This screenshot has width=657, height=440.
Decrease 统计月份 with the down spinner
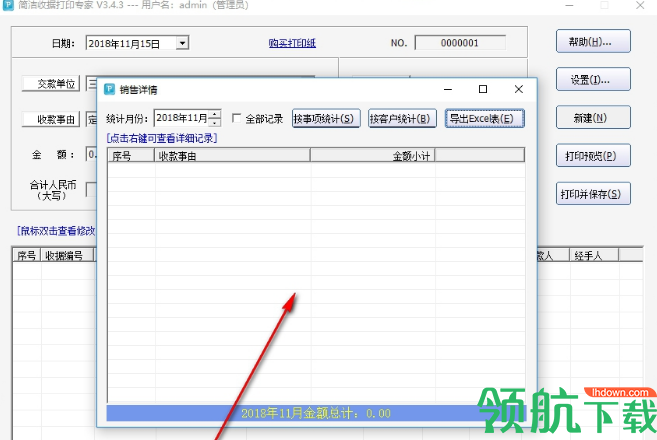coord(215,122)
